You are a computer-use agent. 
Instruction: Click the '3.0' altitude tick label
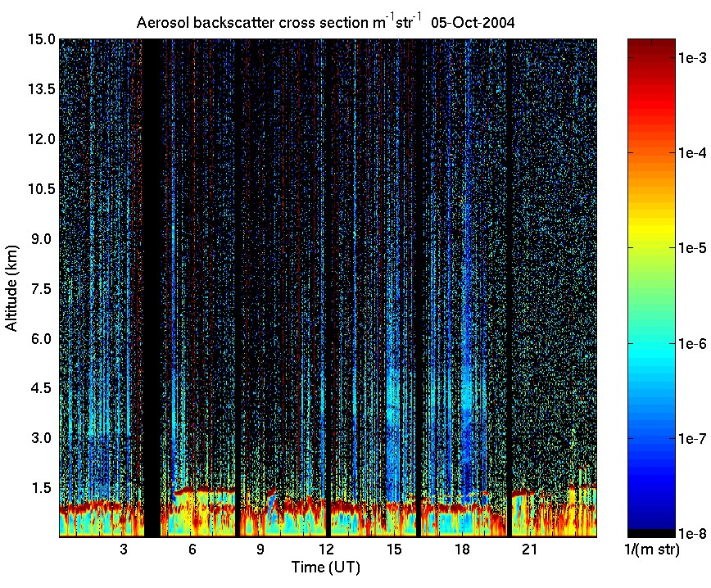[43, 438]
